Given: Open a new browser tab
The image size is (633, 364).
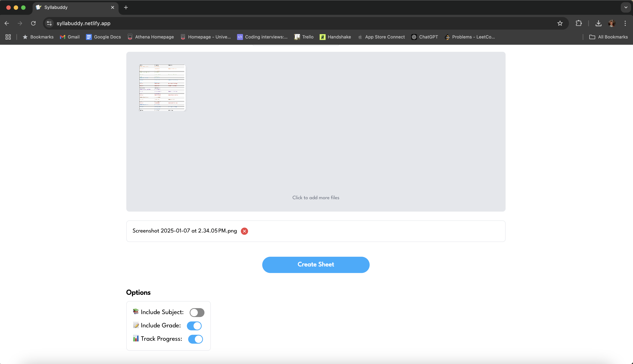Looking at the screenshot, I should coord(126,8).
